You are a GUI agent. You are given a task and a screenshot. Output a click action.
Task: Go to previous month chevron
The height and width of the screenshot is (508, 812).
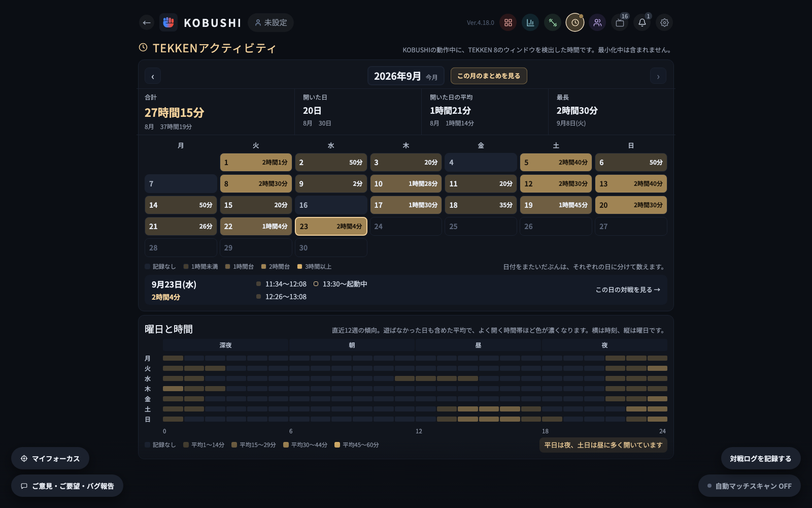point(153,76)
